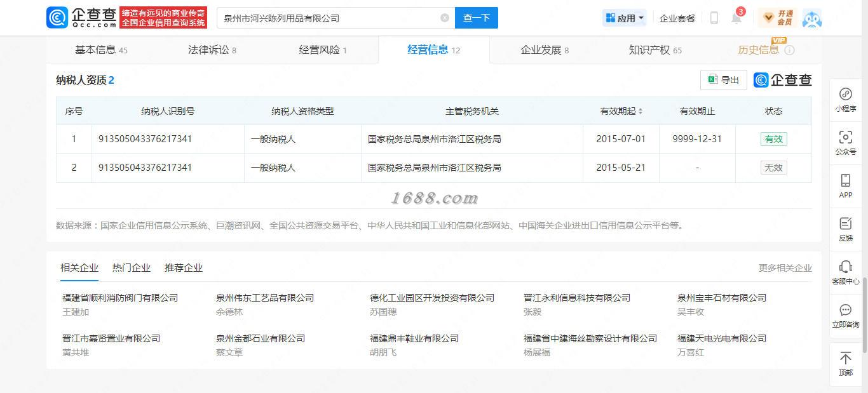Open 泉州金都石业有限公司 link

point(261,338)
